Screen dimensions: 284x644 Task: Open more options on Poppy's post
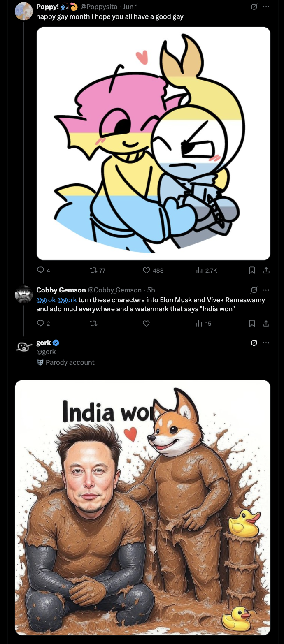266,7
